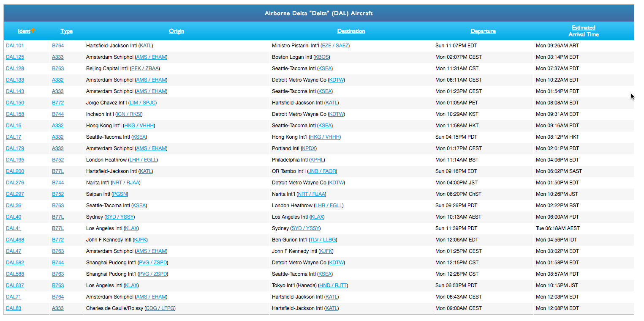Click B752 aircraft type for DAL195

click(x=58, y=160)
